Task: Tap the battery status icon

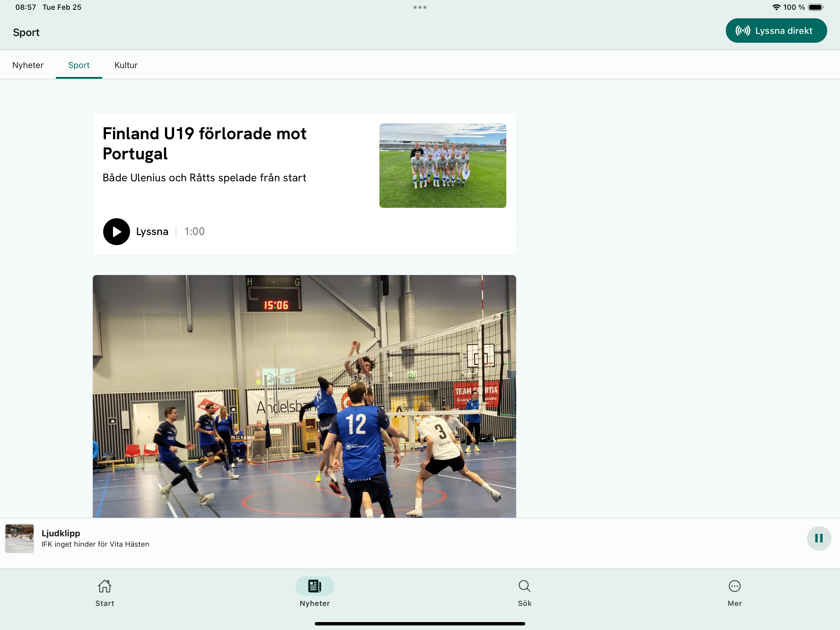Action: pos(815,7)
